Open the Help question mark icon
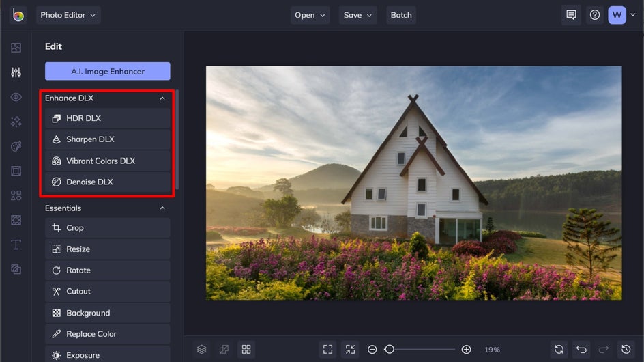Viewport: 644px width, 362px height. coord(595,15)
